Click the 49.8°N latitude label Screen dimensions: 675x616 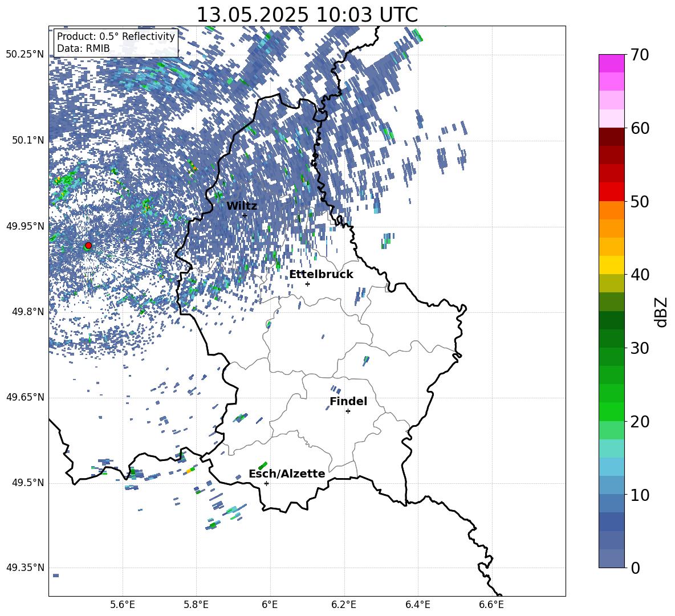pos(27,312)
